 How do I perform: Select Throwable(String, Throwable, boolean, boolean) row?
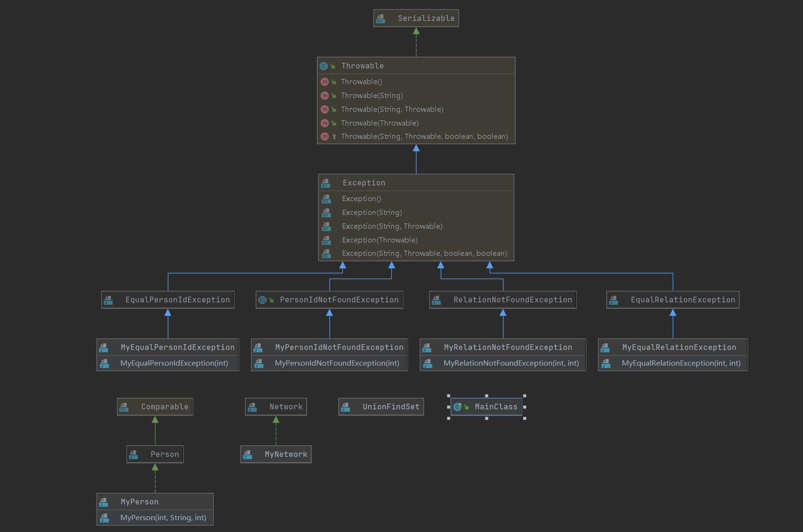(416, 136)
